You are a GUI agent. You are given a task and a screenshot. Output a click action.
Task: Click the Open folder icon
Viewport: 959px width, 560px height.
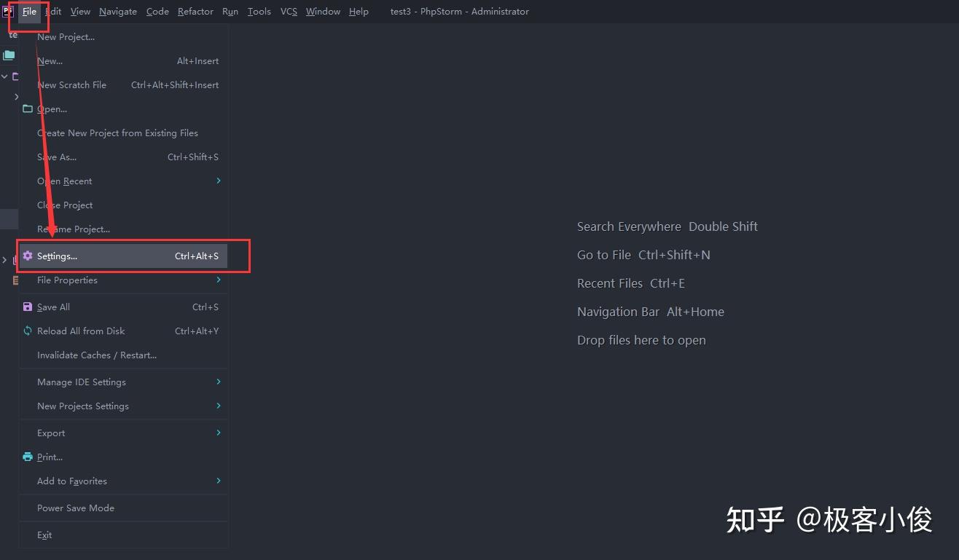click(x=28, y=109)
